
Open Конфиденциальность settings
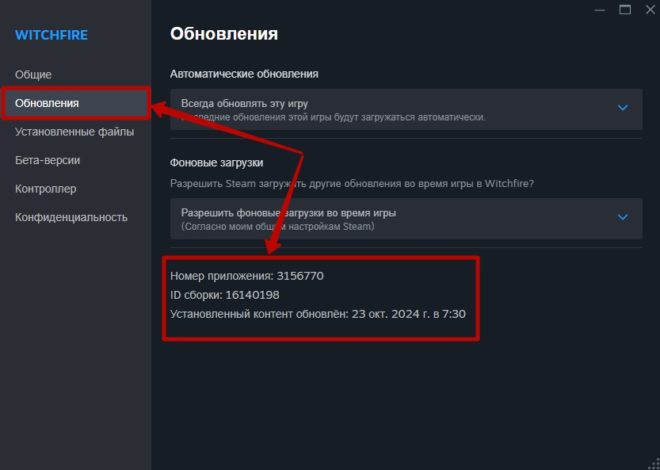coord(71,218)
